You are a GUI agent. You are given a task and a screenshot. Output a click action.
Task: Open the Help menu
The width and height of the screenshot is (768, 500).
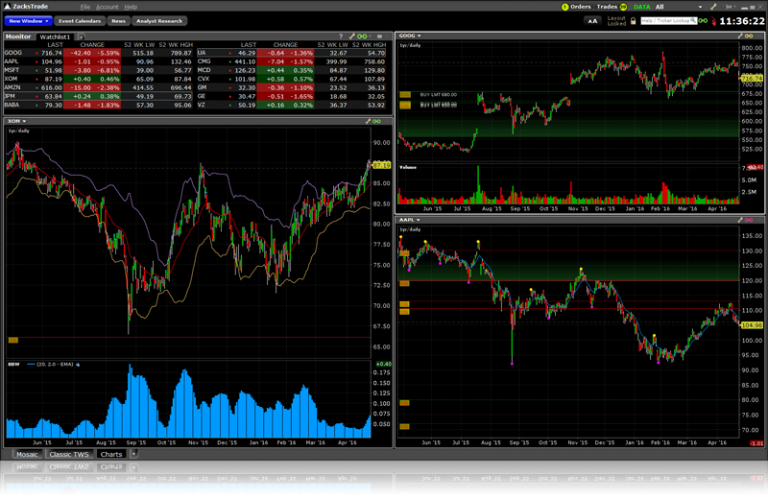pos(130,7)
